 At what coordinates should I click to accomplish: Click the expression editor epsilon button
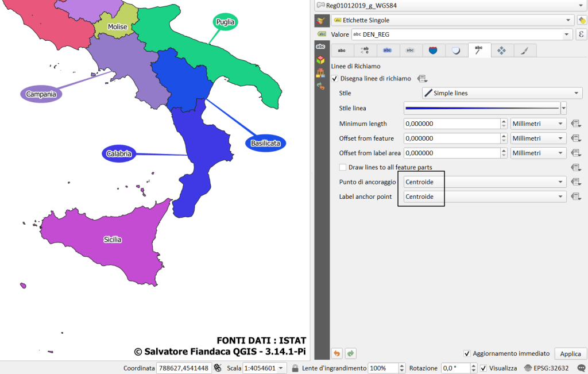click(x=581, y=34)
